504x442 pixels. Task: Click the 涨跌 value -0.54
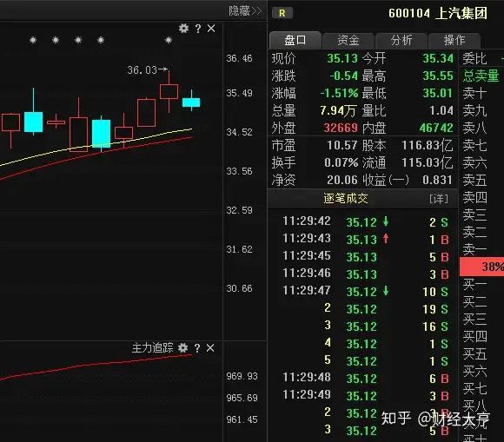click(x=343, y=76)
